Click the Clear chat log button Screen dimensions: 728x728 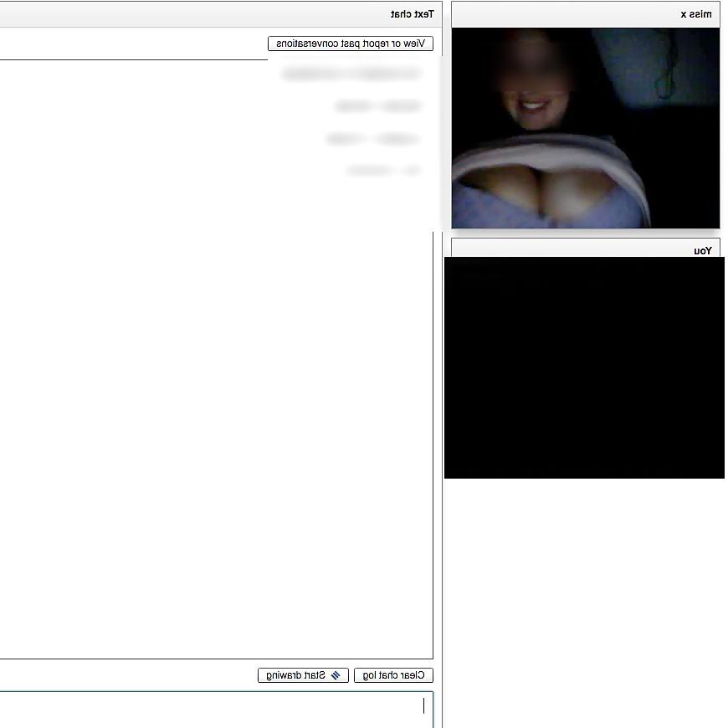[x=394, y=675]
